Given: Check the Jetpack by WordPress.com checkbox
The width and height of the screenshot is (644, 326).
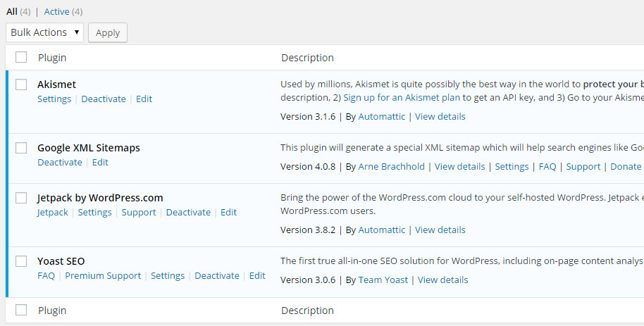Looking at the screenshot, I should click(x=21, y=198).
